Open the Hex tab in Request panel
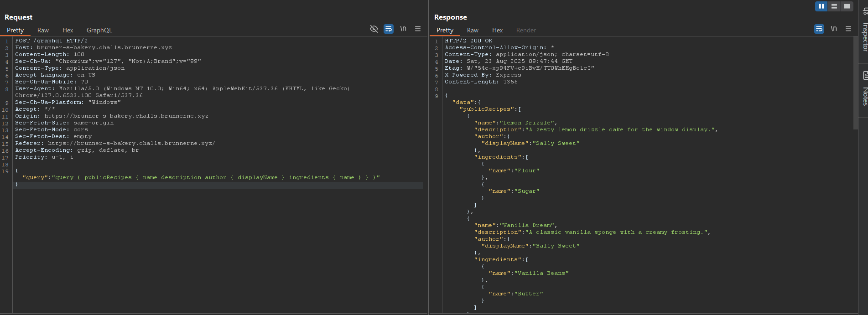Screen dimensions: 868x315 click(68, 30)
